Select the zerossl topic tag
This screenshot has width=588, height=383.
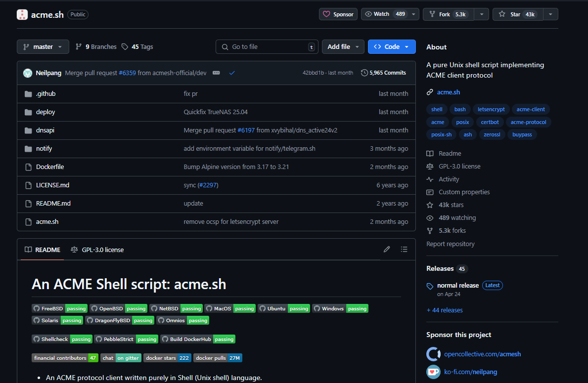492,134
